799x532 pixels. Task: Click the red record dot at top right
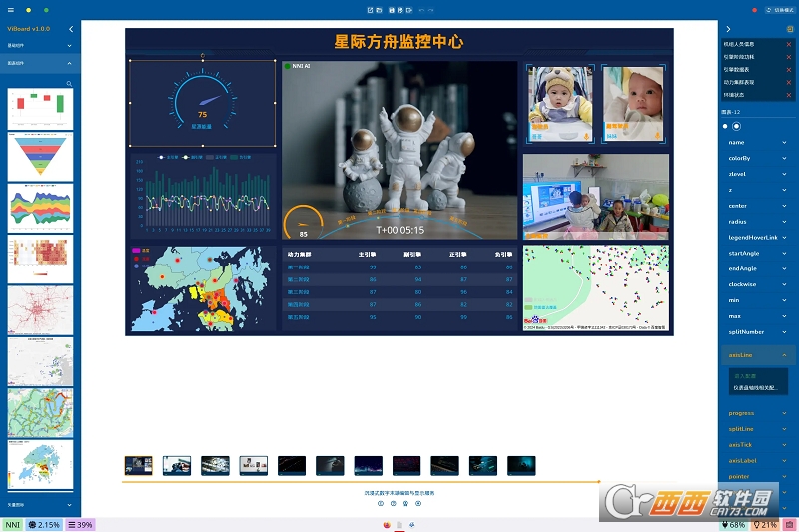[755, 10]
